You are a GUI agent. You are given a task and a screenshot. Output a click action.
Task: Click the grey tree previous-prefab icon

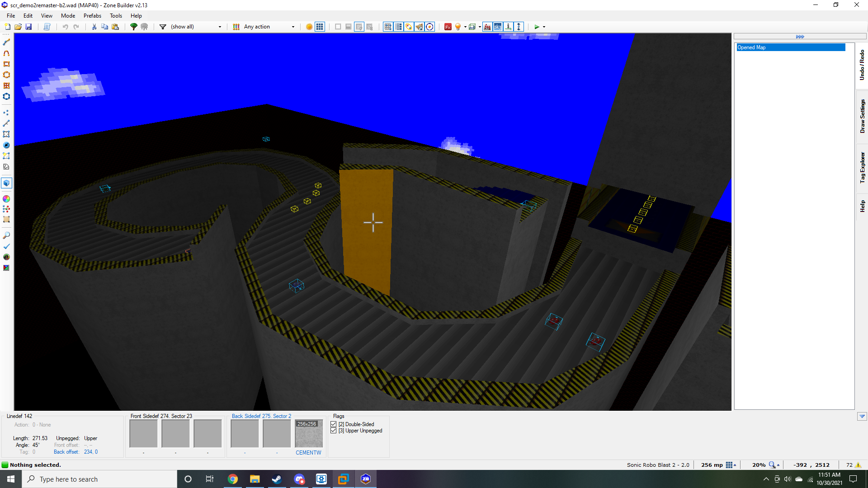[x=144, y=27]
